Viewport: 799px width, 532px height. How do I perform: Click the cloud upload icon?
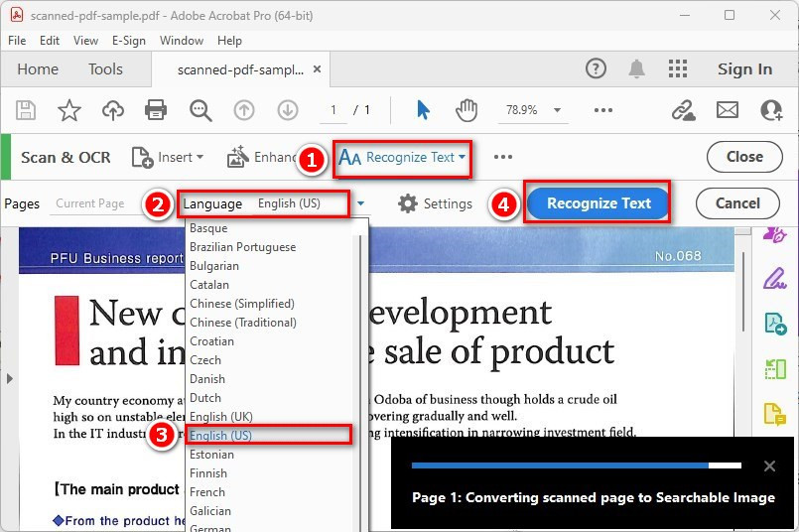(113, 110)
